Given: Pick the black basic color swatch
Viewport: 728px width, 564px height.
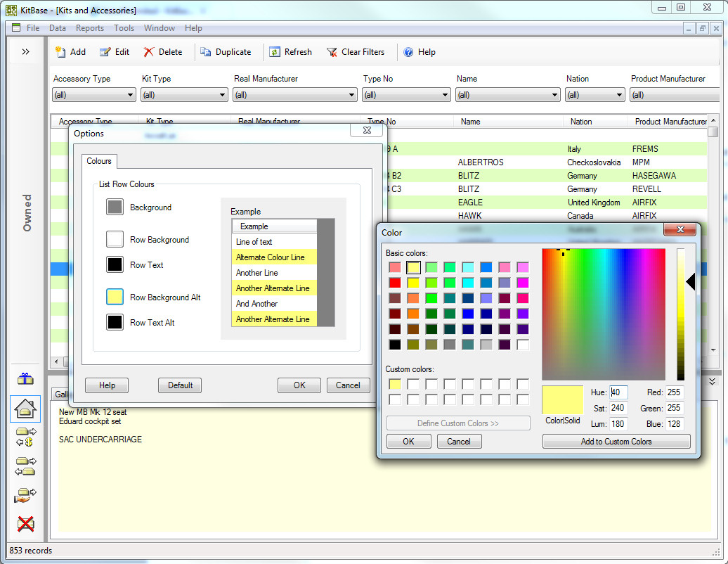Looking at the screenshot, I should click(395, 345).
